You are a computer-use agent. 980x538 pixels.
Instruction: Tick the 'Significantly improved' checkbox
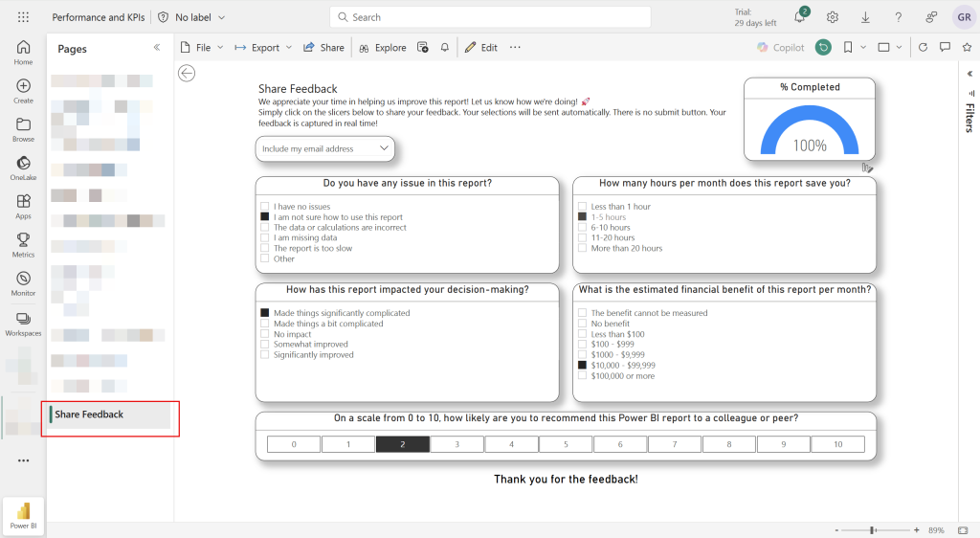(x=264, y=355)
